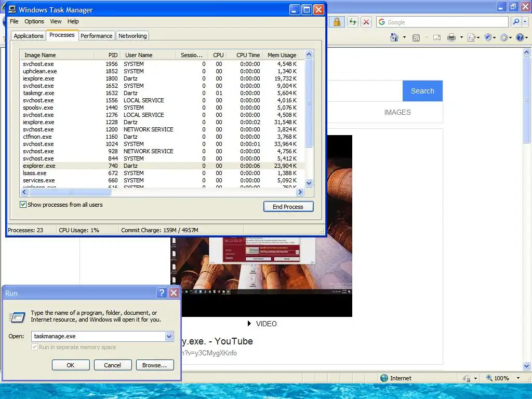The height and width of the screenshot is (399, 532).
Task: Expand the Open combo box dropdown in Run
Action: pos(169,336)
